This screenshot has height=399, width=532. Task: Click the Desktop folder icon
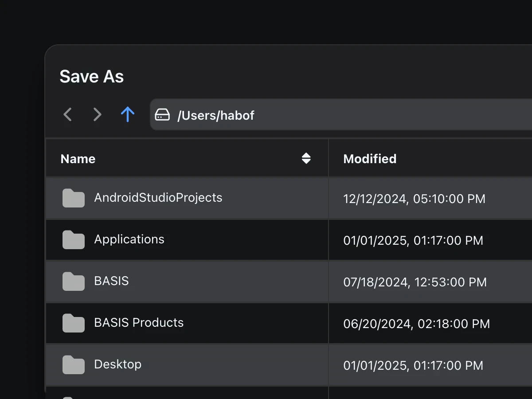(73, 365)
